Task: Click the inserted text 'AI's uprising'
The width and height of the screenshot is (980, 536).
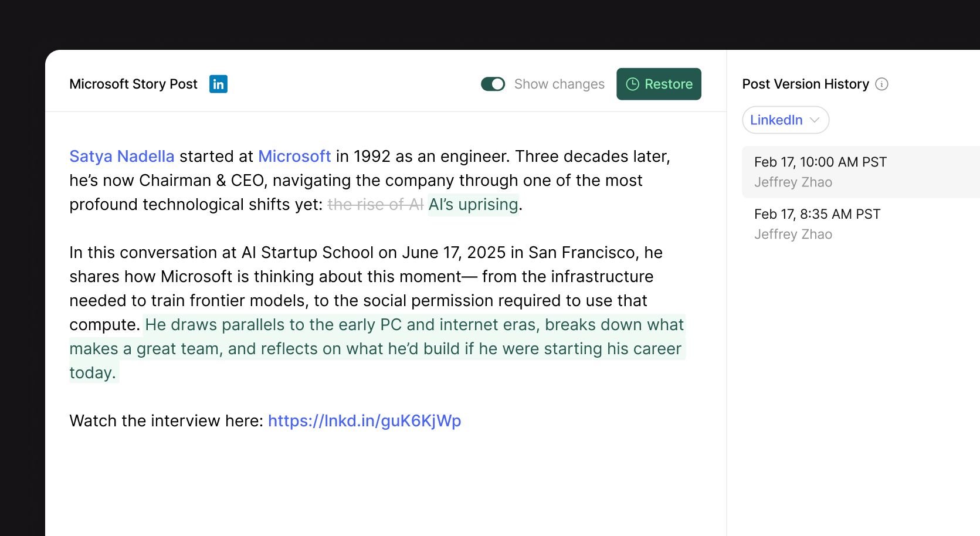Action: 473,204
